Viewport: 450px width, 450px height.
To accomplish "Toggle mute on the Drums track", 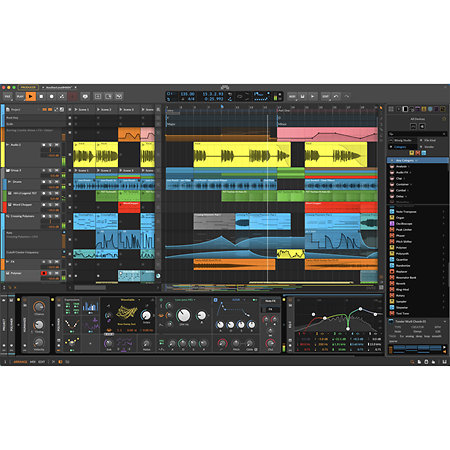I will pyautogui.click(x=57, y=182).
